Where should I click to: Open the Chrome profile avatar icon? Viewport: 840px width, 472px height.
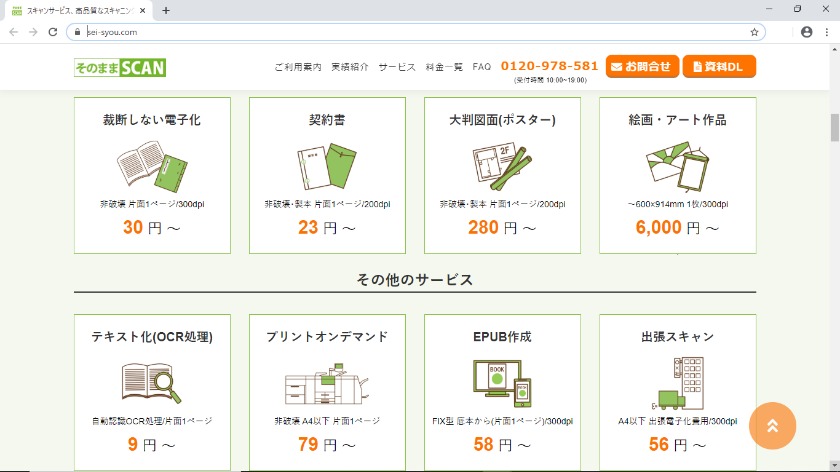click(x=806, y=32)
